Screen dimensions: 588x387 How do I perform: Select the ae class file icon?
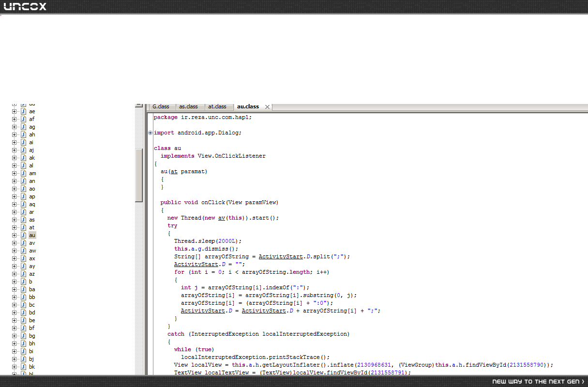[23, 111]
